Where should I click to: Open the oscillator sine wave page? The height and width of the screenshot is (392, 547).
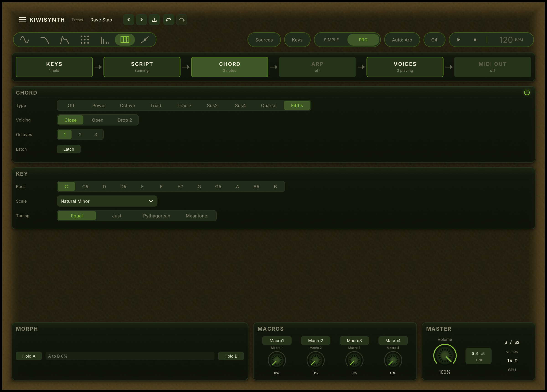coord(25,40)
